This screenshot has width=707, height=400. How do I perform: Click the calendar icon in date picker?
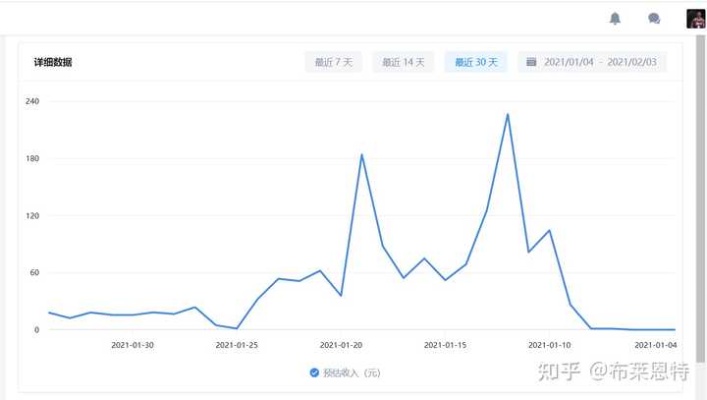531,62
